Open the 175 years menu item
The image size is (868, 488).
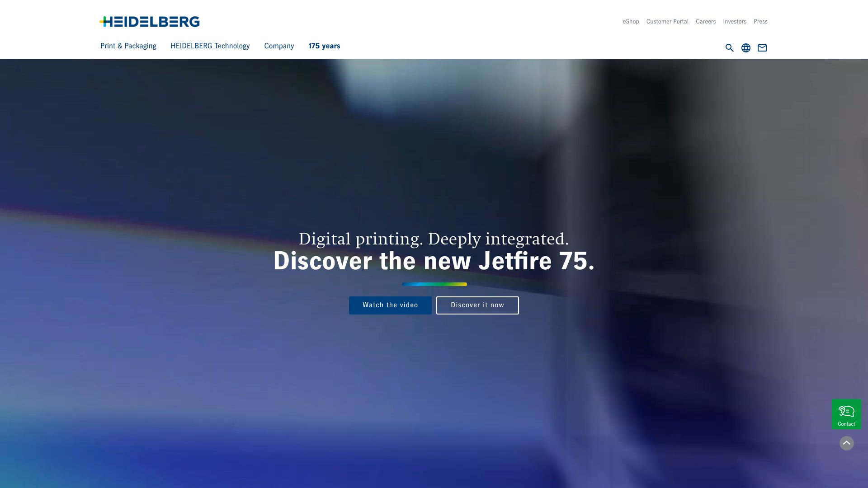coord(324,46)
